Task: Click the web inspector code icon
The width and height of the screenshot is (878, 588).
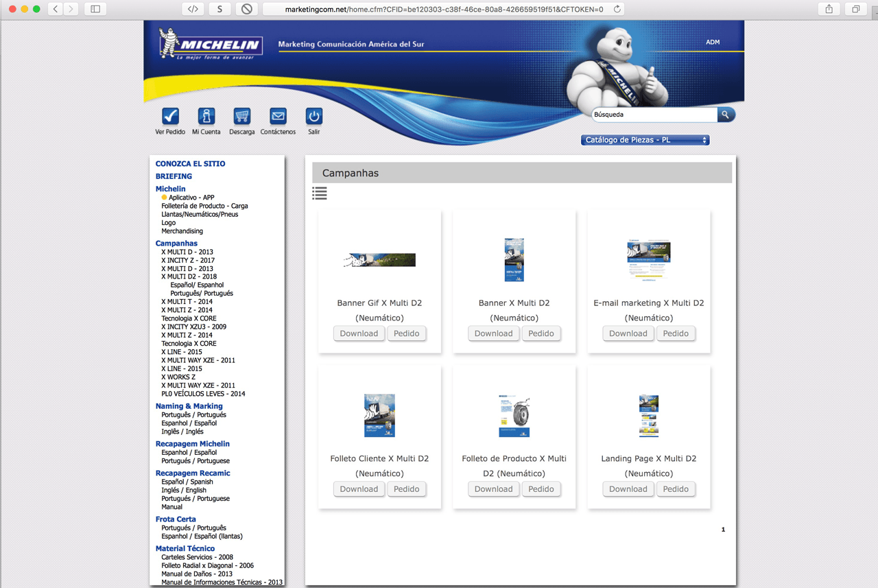Action: point(193,9)
